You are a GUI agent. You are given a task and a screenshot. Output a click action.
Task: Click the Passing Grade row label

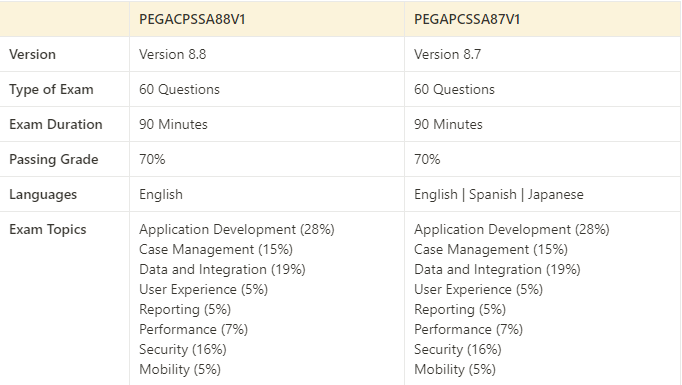[53, 159]
